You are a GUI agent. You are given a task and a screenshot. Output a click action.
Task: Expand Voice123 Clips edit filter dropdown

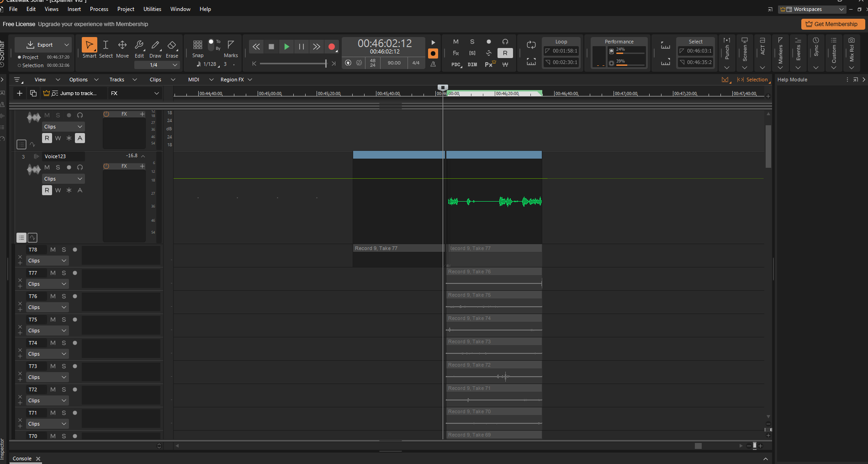pos(64,179)
